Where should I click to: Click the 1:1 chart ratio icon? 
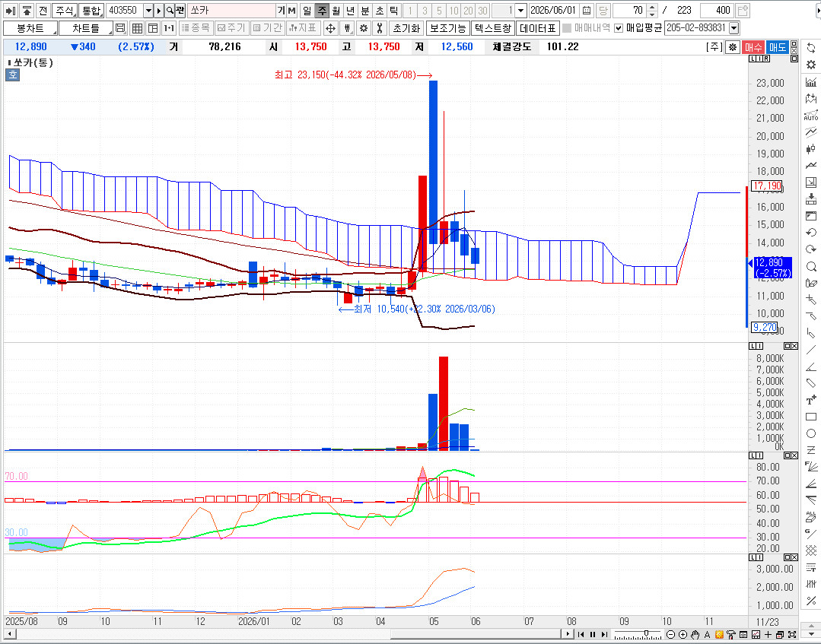pos(169,28)
